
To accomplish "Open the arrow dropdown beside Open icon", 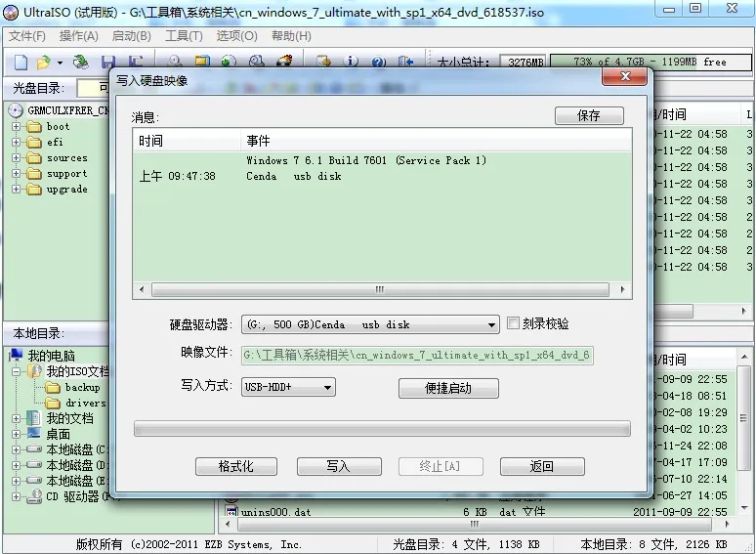I will [60, 63].
